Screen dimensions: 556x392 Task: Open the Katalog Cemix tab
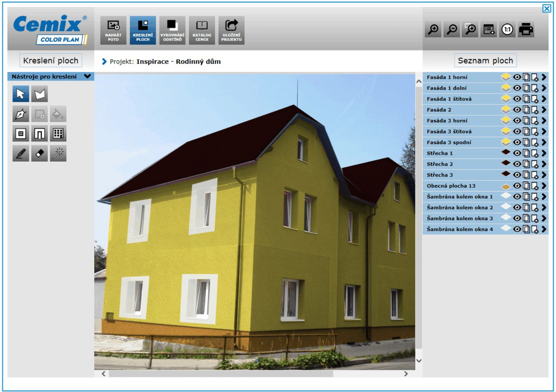pos(202,30)
